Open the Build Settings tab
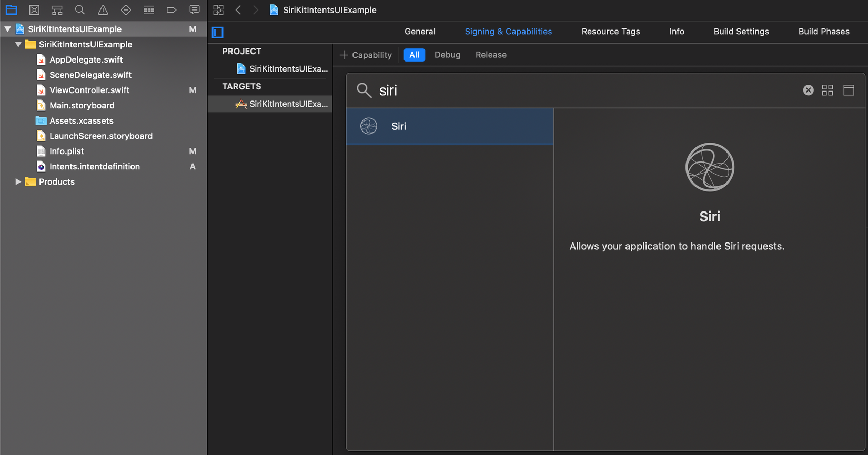The width and height of the screenshot is (868, 455). (x=741, y=32)
